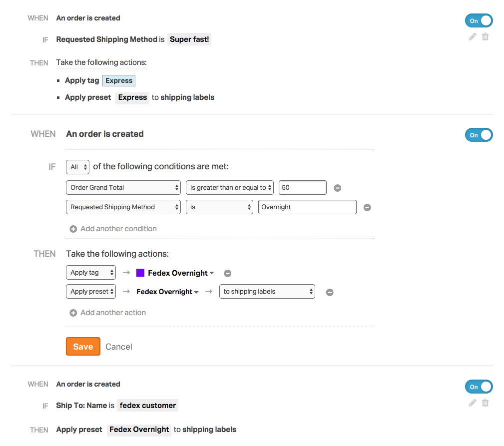Save the automation rule
The image size is (504, 446).
(x=83, y=346)
